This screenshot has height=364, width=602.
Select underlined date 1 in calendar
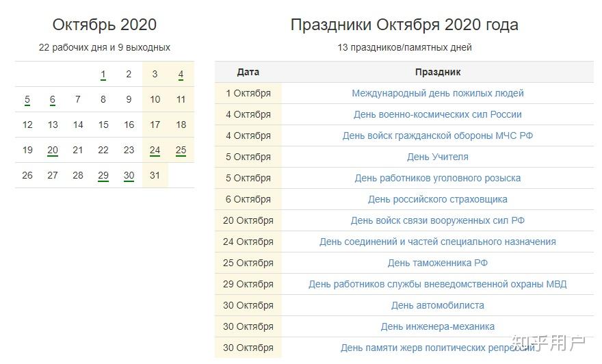pyautogui.click(x=103, y=75)
